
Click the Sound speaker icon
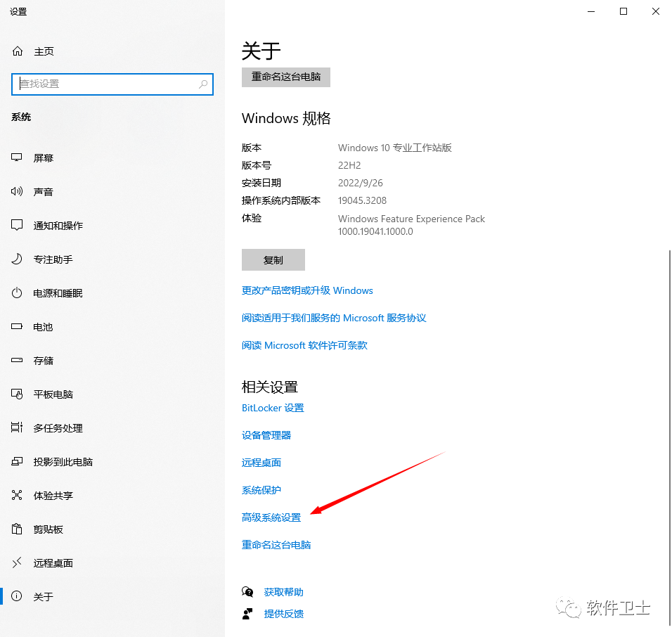[x=17, y=191]
